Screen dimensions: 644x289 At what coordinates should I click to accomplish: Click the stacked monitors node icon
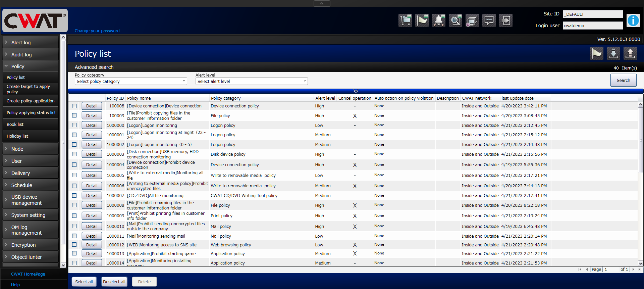coord(472,20)
